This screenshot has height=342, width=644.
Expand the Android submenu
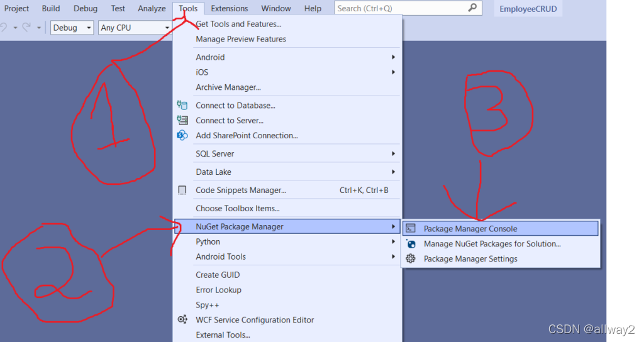287,57
